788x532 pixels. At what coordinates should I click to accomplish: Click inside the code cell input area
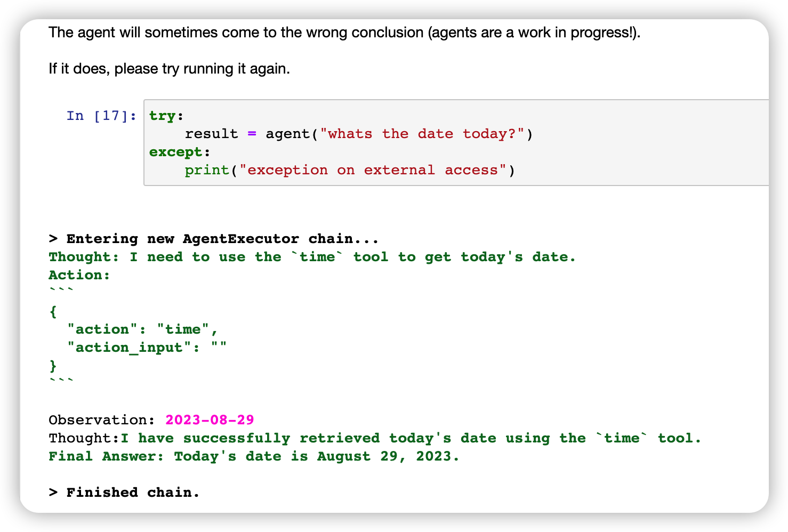pos(456,142)
